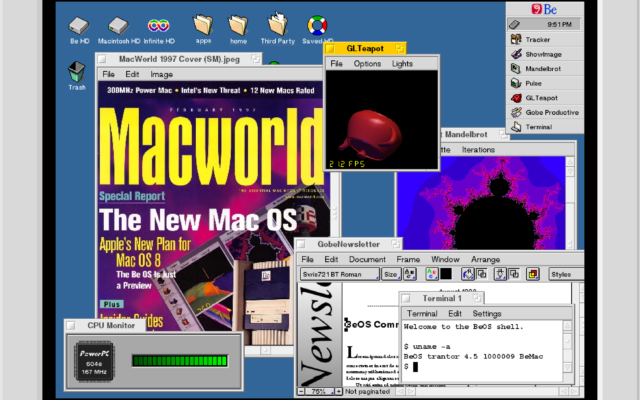Open the text style popup in Gobe toolbar
The image size is (640, 400).
click(x=410, y=274)
